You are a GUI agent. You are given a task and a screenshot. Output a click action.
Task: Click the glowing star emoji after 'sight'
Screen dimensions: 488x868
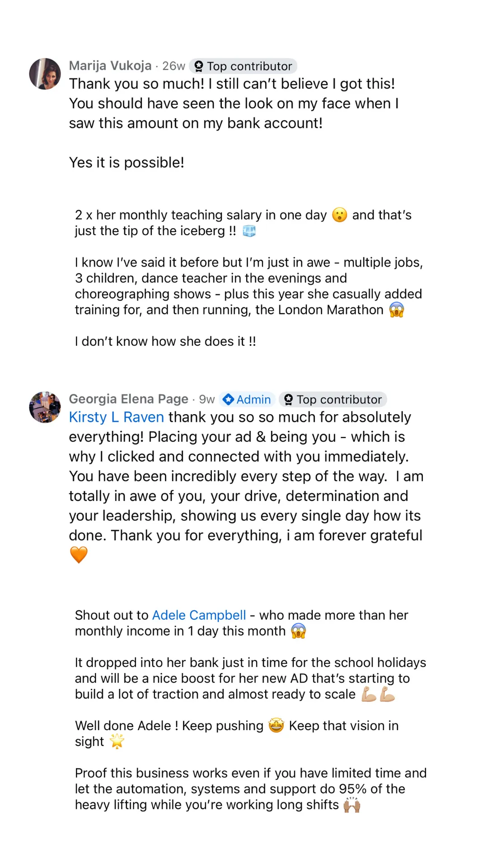(117, 741)
